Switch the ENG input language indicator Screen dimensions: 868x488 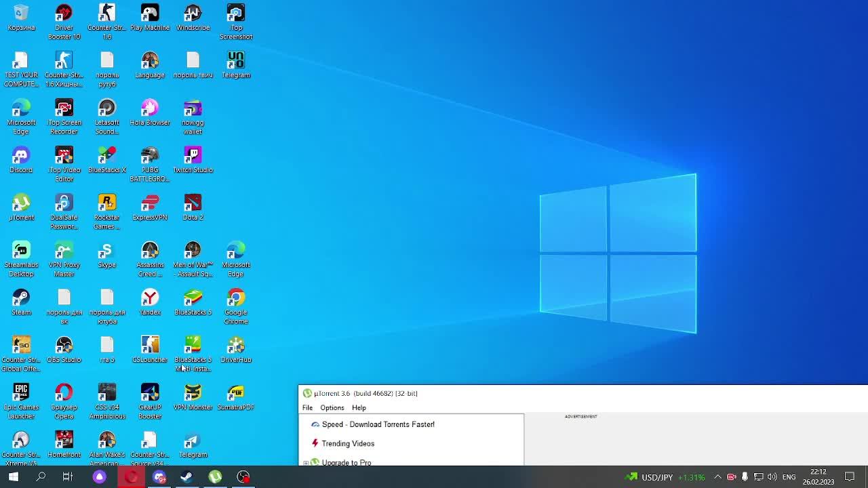tap(789, 477)
